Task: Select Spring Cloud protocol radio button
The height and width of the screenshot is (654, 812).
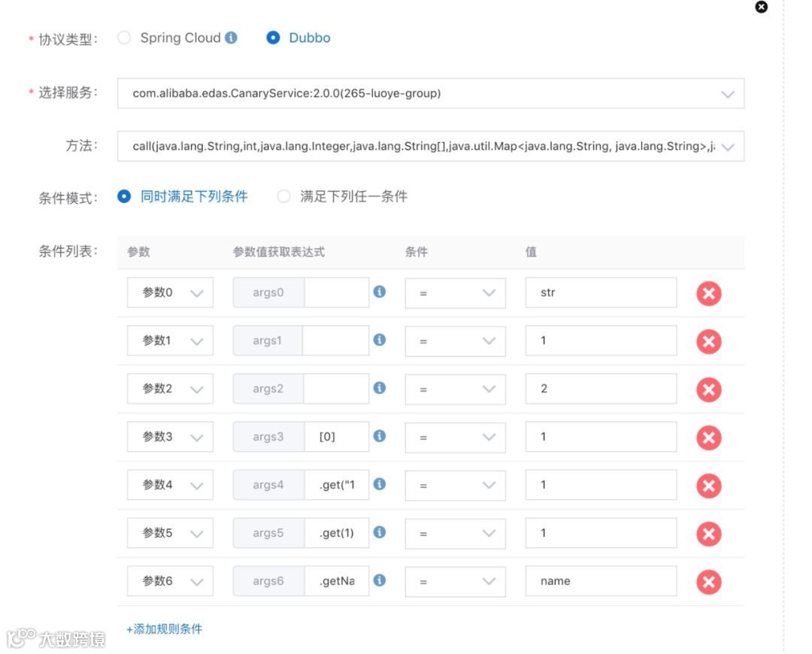Action: pyautogui.click(x=124, y=38)
